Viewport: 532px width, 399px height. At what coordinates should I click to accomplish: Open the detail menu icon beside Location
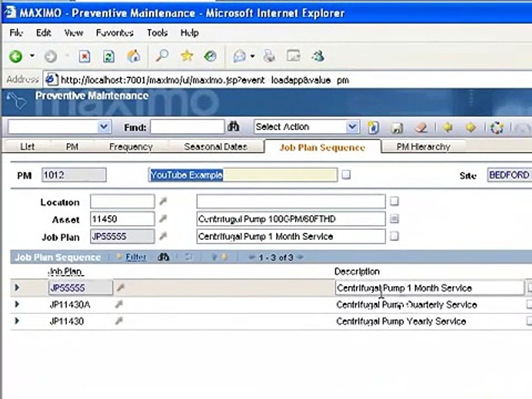pos(163,202)
